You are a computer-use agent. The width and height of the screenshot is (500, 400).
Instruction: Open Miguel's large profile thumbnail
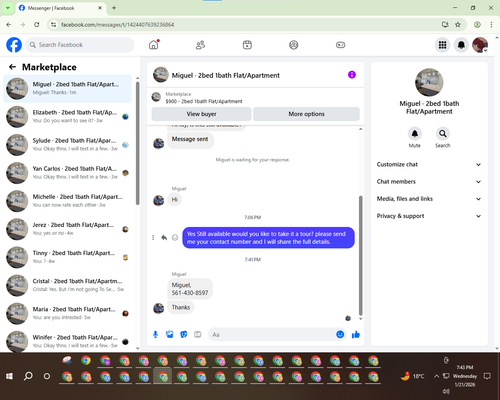point(429,82)
